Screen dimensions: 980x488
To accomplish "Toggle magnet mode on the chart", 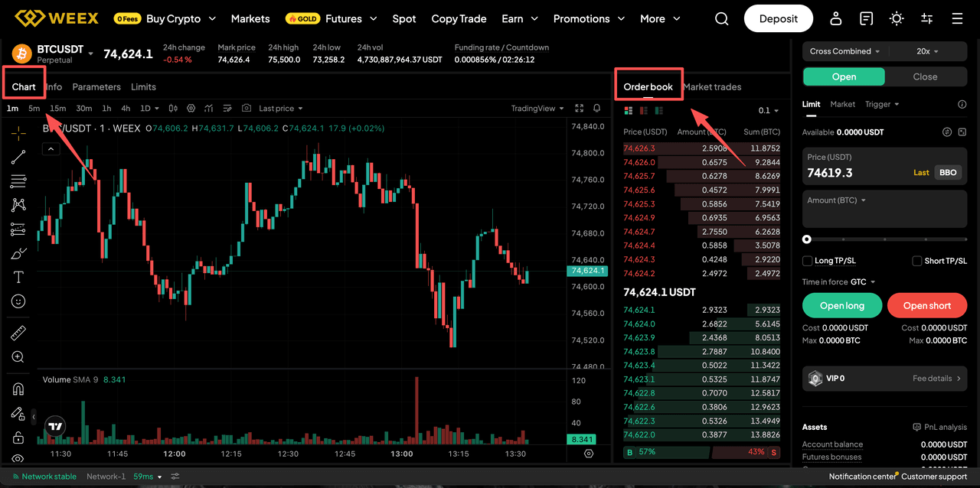I will (18, 389).
